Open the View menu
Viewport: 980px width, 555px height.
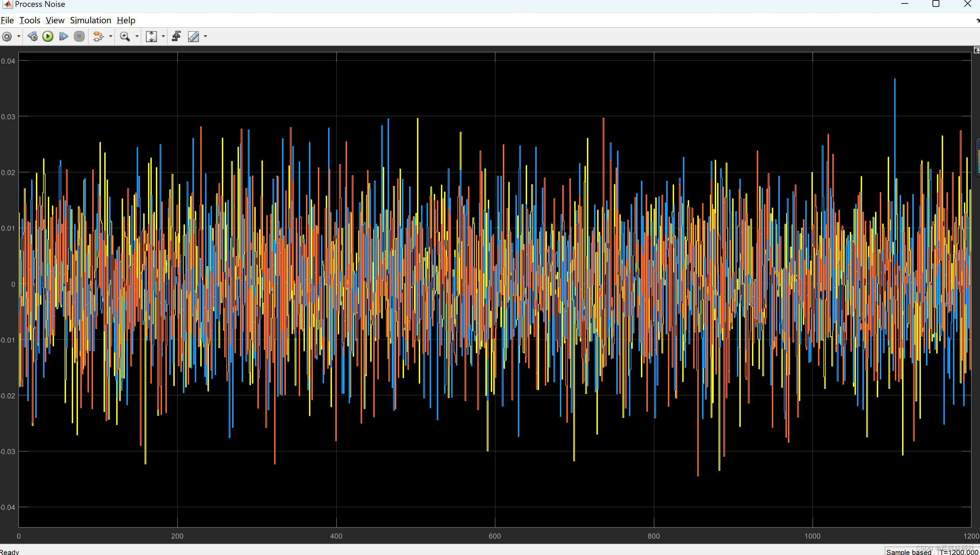click(55, 20)
